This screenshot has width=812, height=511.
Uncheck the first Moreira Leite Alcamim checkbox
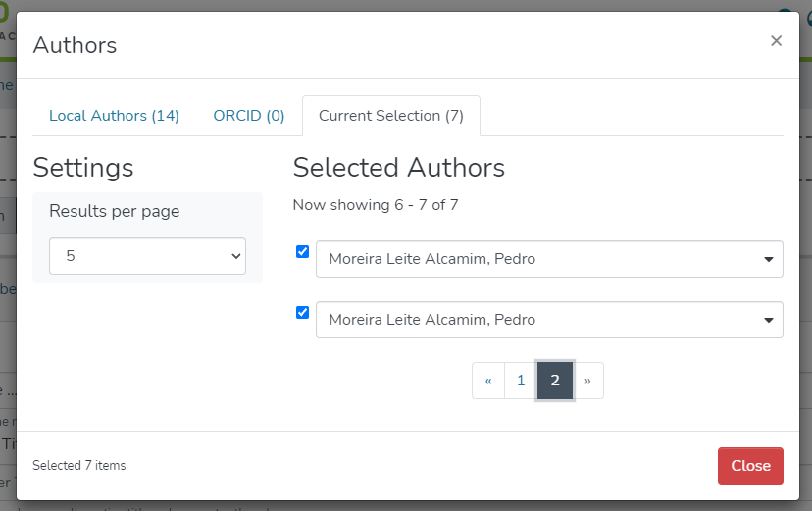pyautogui.click(x=303, y=252)
